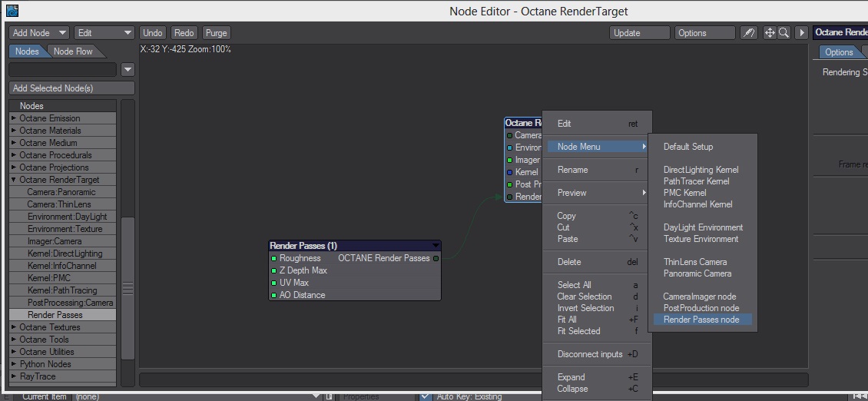Choose PathTracer Kernel from submenu
The width and height of the screenshot is (868, 401).
click(x=696, y=181)
